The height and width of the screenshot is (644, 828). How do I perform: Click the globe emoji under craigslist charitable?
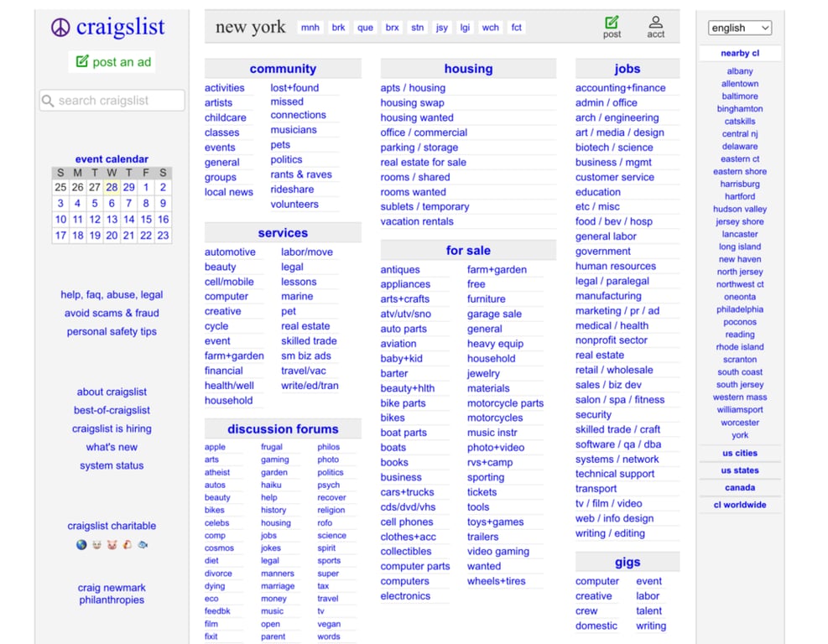click(81, 544)
